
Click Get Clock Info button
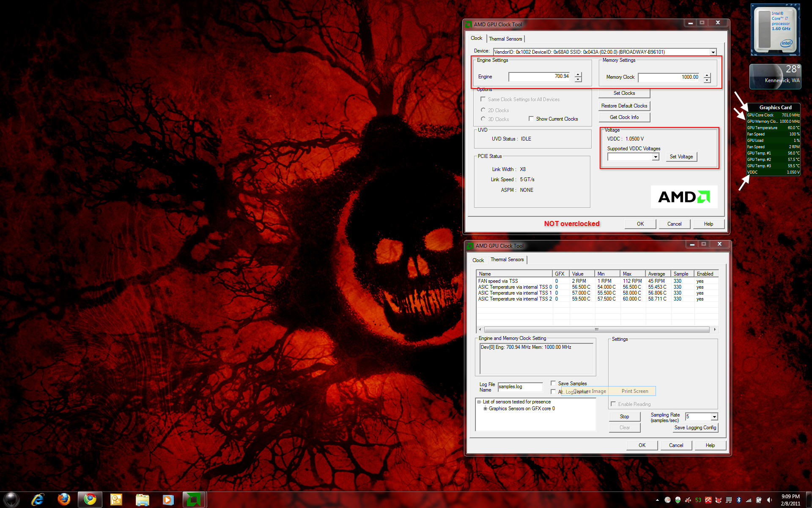[624, 117]
